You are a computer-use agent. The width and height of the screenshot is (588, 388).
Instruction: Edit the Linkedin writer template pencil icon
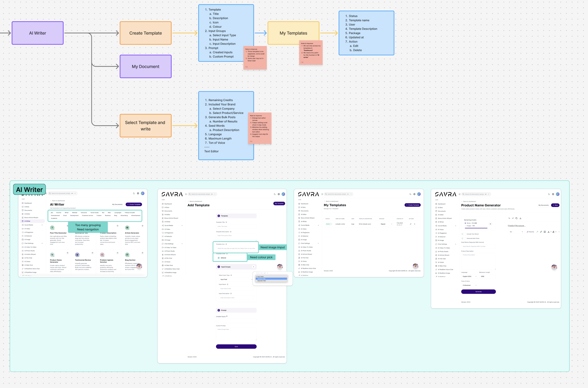coord(411,224)
